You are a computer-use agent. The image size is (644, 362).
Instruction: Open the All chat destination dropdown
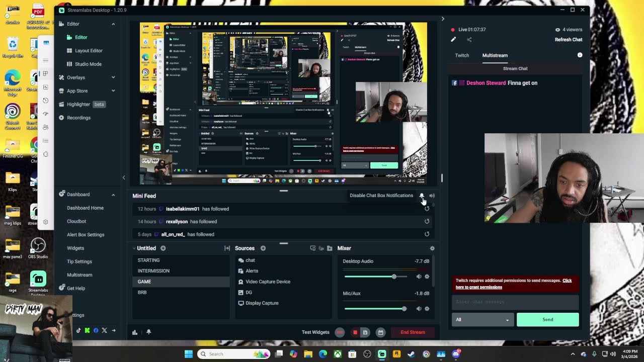pyautogui.click(x=482, y=320)
